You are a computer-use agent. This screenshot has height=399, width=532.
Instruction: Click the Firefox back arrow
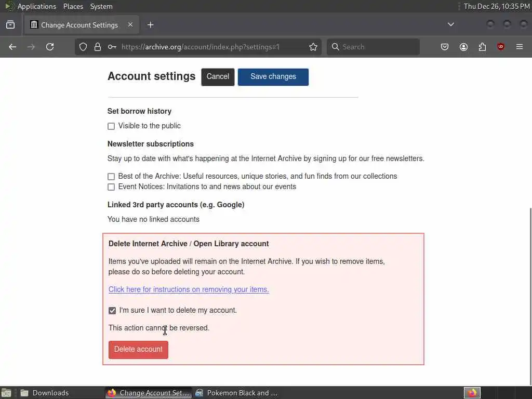click(12, 47)
